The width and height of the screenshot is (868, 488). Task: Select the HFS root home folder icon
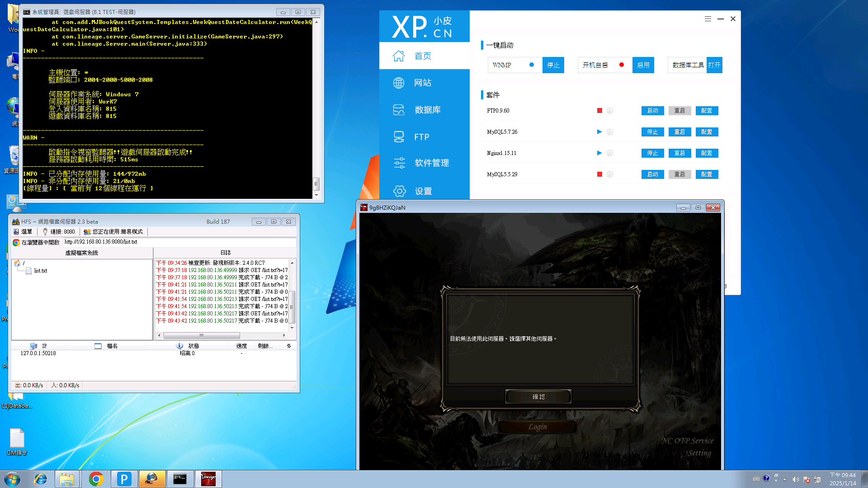(x=17, y=263)
